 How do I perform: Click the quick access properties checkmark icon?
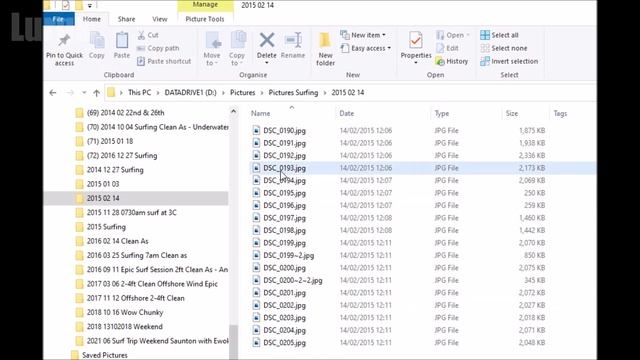(66, 5)
